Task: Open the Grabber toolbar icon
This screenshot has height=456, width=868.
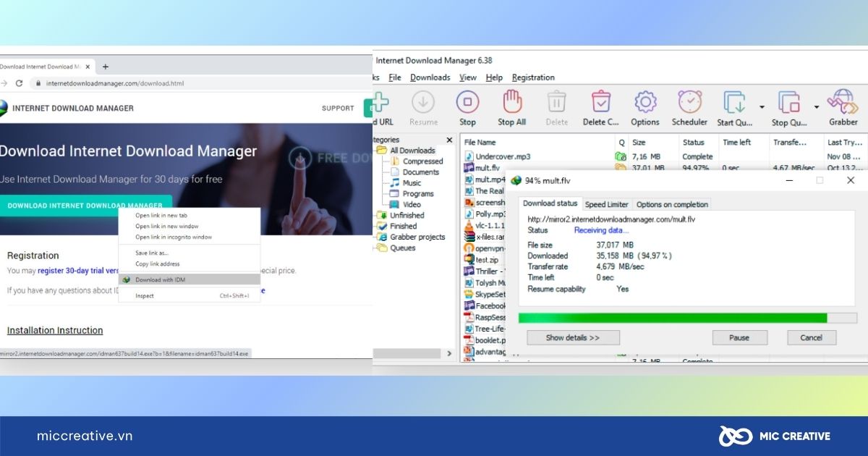Action: pos(843,102)
